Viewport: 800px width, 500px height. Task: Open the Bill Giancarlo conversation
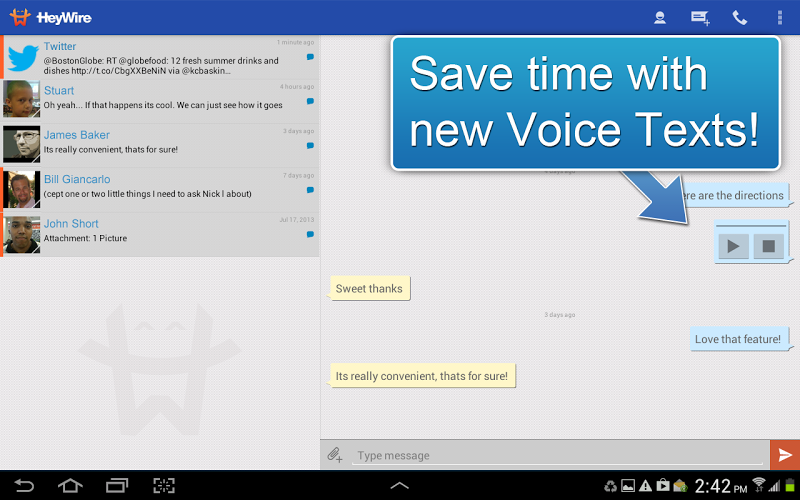click(161, 190)
